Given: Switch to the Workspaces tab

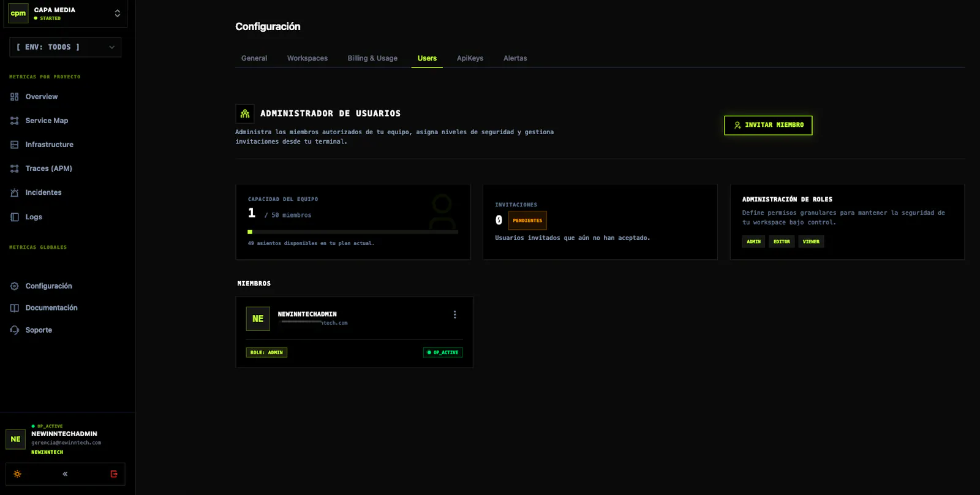Looking at the screenshot, I should pos(307,58).
